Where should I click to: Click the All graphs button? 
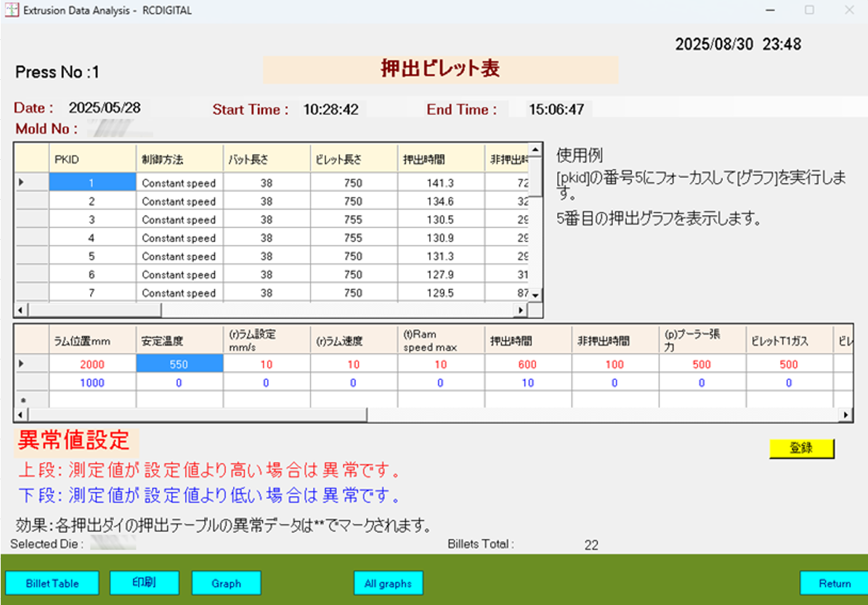(388, 583)
